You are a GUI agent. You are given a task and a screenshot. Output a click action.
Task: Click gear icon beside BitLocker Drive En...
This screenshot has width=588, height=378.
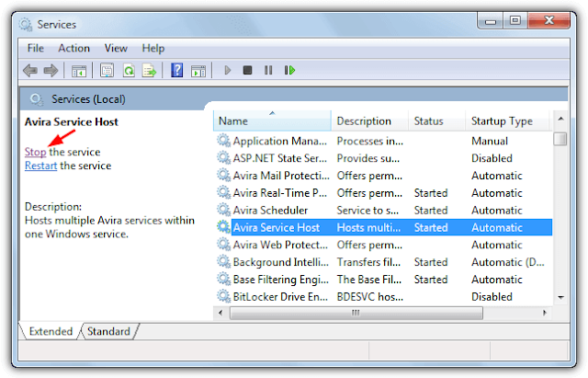coord(223,296)
